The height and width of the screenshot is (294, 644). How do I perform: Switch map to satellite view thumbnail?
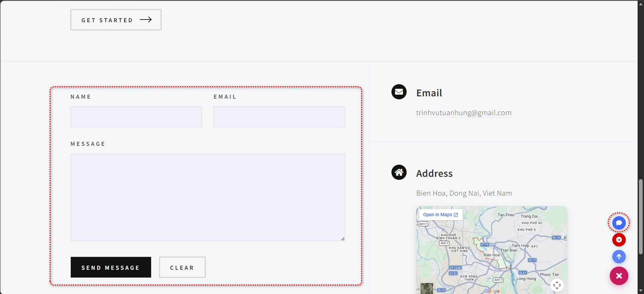pyautogui.click(x=427, y=289)
